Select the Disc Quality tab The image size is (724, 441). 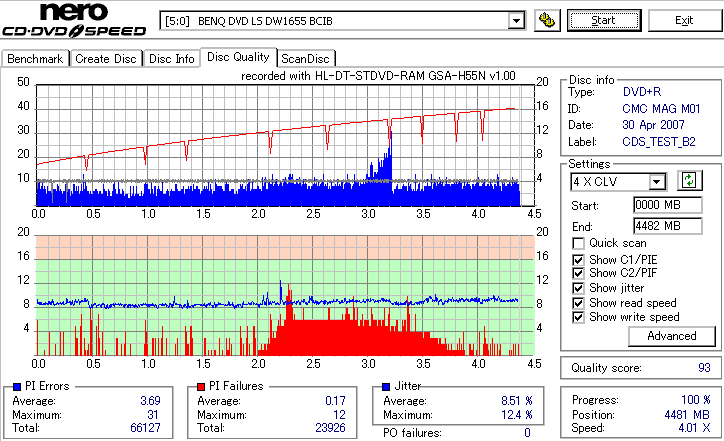pos(238,57)
